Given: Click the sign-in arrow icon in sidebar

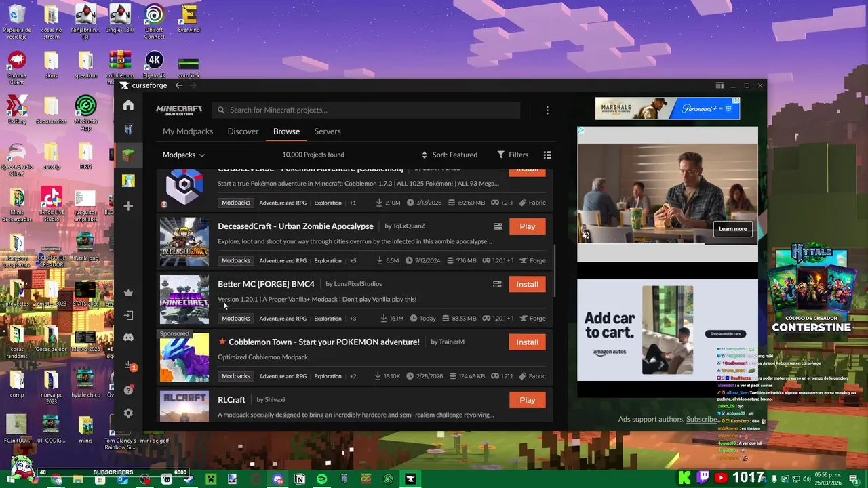Looking at the screenshot, I should [x=128, y=315].
